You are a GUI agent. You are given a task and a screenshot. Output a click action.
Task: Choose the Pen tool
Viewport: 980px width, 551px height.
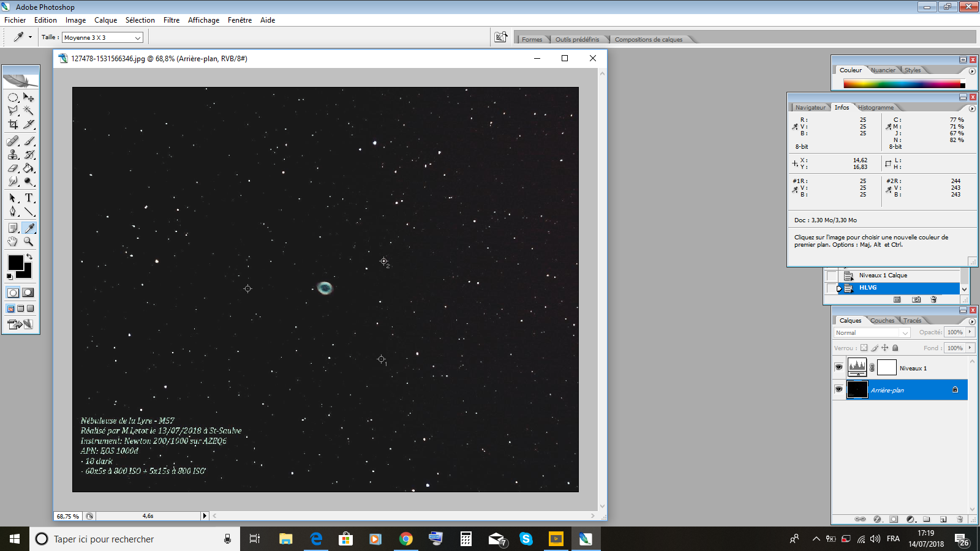(x=13, y=211)
